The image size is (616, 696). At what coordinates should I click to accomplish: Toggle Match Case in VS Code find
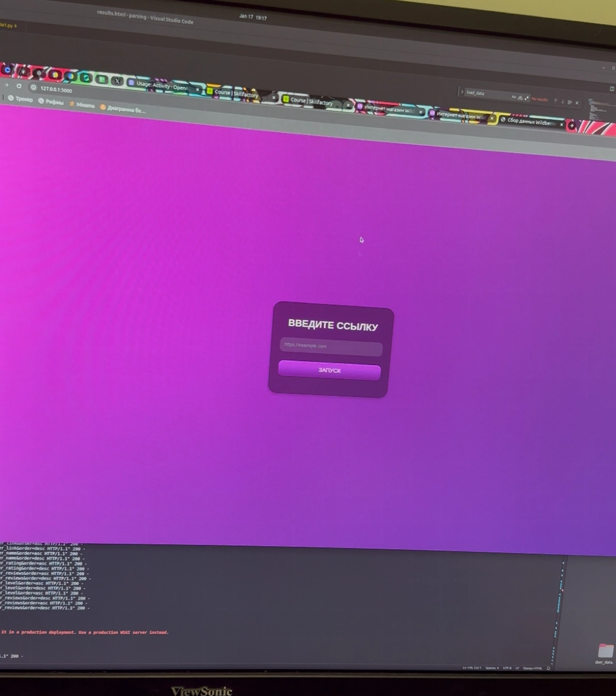click(514, 97)
